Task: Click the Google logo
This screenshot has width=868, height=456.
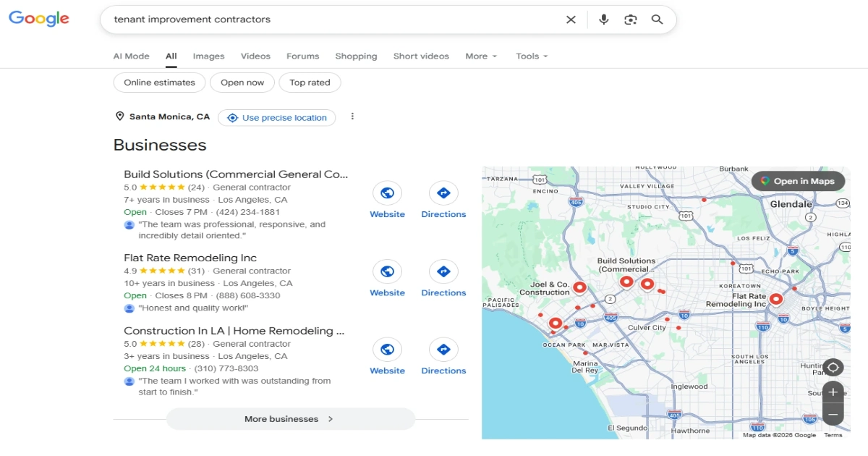Action: point(39,19)
